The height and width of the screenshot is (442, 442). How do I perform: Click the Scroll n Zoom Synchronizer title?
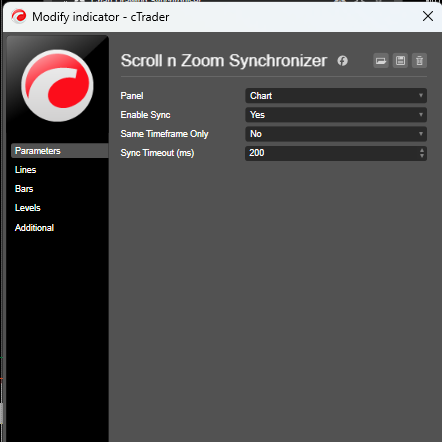pos(224,61)
